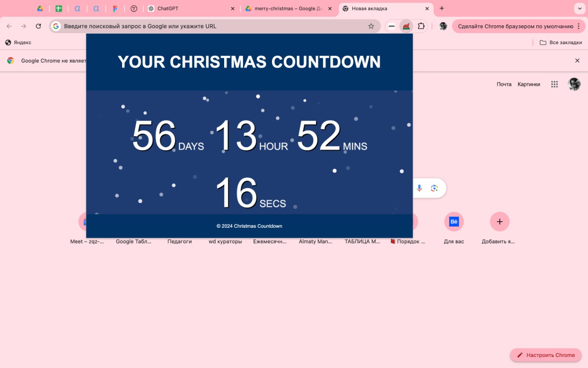The height and width of the screenshot is (368, 588).
Task: Open the Google Sheets pinned tab icon
Action: pos(59,8)
